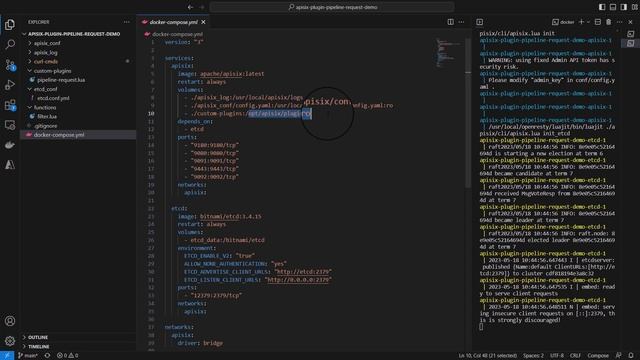Open the notifications bell

[631, 356]
